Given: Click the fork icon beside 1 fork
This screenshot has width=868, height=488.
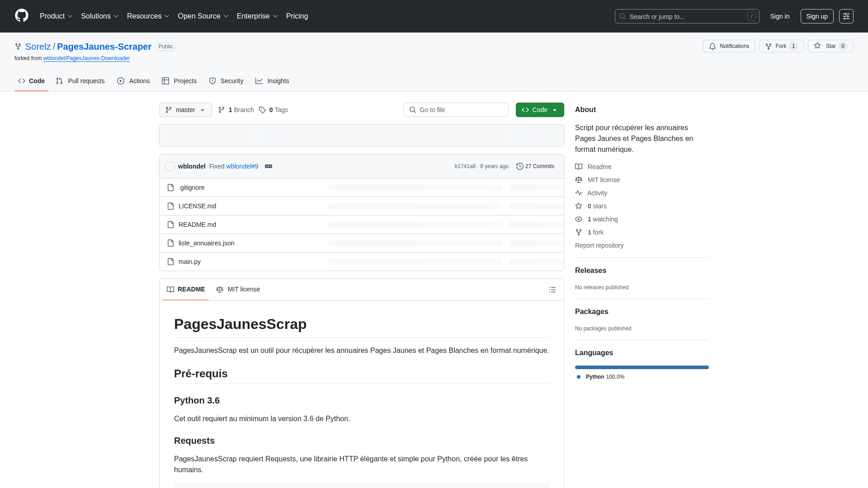Looking at the screenshot, I should [x=579, y=232].
